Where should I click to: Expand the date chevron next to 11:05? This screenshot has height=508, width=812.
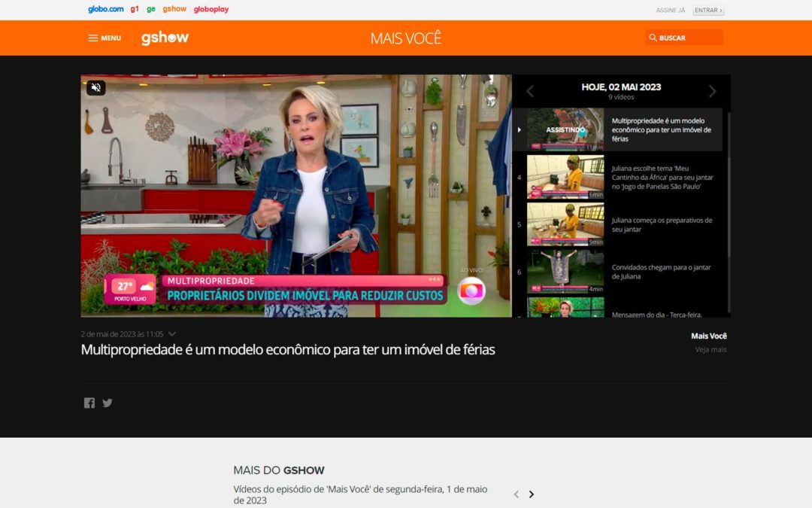click(x=172, y=334)
